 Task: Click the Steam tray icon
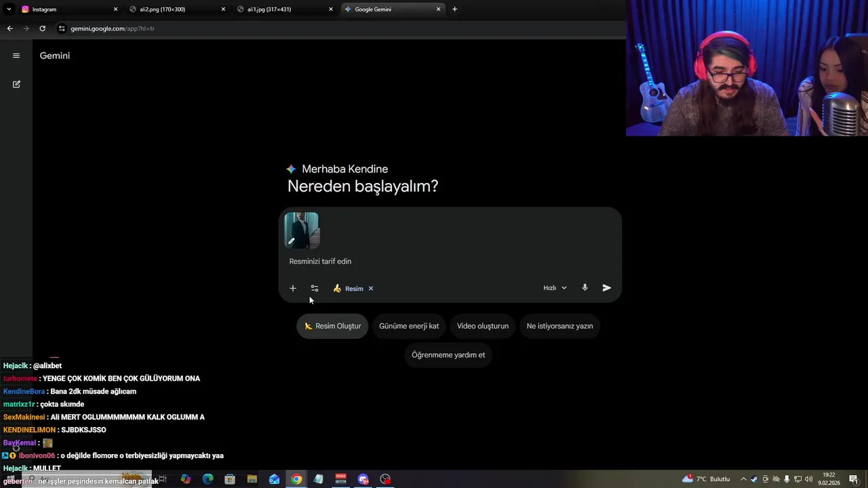click(754, 479)
